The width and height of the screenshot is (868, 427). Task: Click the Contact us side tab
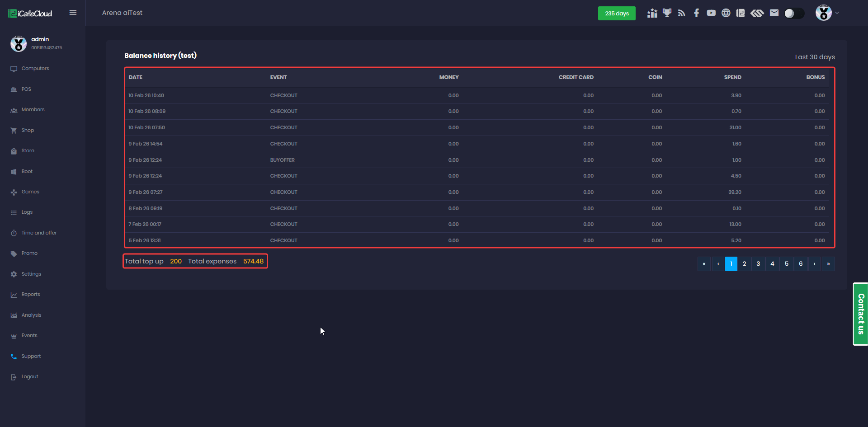(860, 314)
